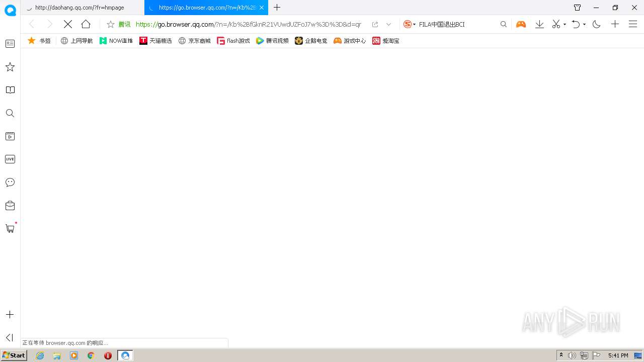Open the 书签 bookmarks folder

coord(39,41)
